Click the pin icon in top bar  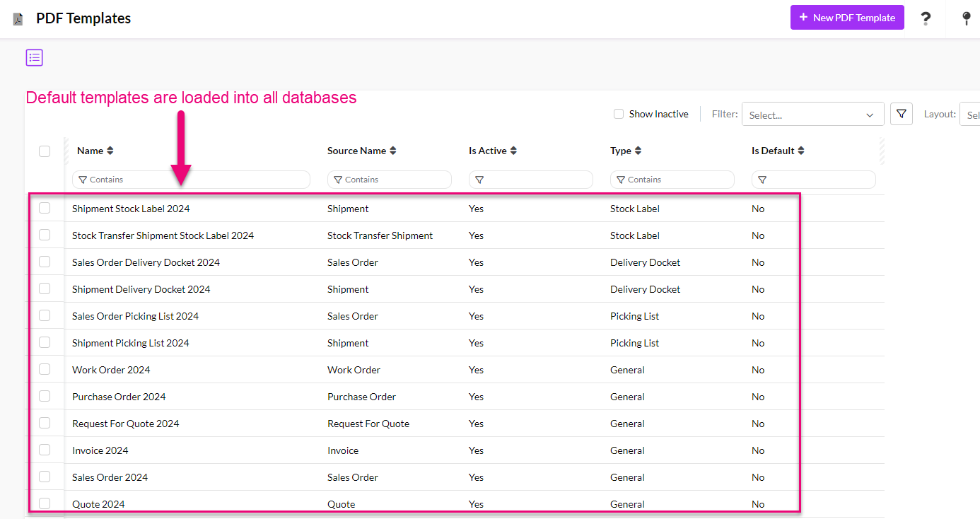[967, 18]
